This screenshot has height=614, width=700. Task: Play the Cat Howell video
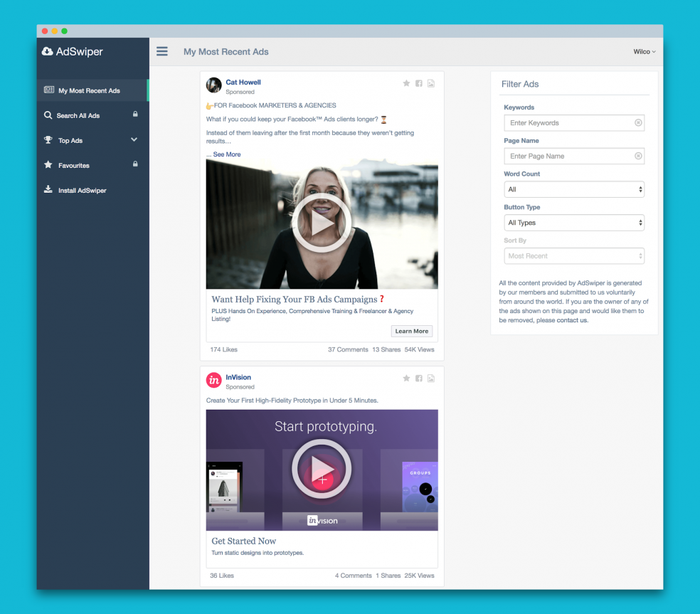click(x=322, y=223)
